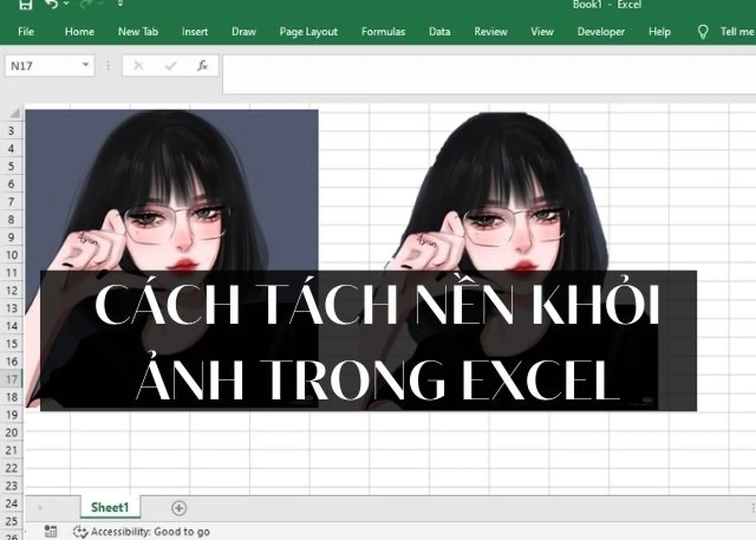Open the Developer ribbon tab
Screen dimensions: 756x540
click(x=600, y=32)
